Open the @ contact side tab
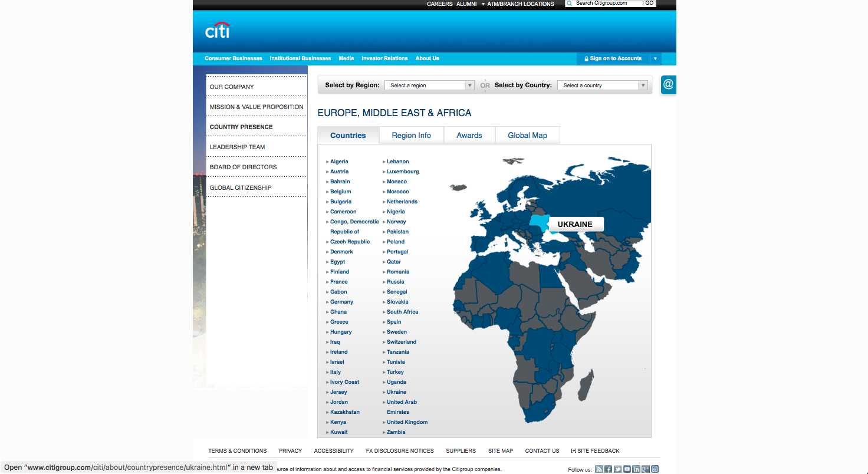This screenshot has height=474, width=868. [668, 84]
